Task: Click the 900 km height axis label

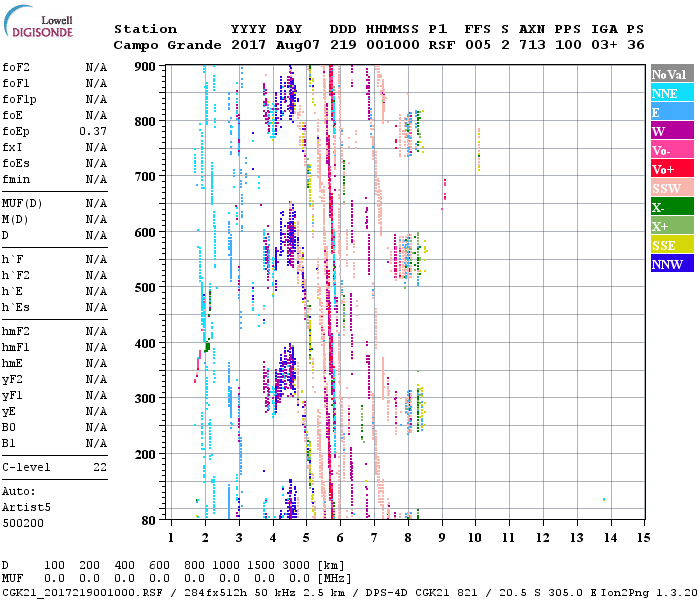Action: [145, 66]
